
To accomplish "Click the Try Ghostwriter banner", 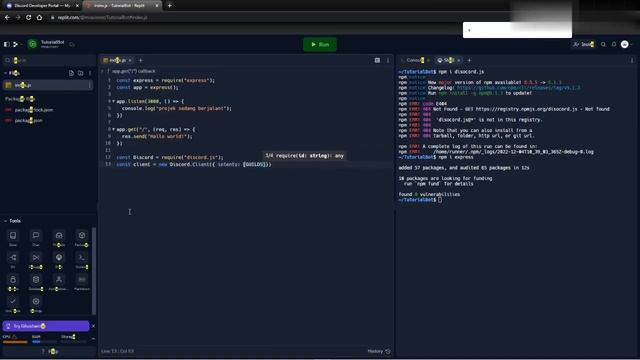I will click(x=46, y=326).
